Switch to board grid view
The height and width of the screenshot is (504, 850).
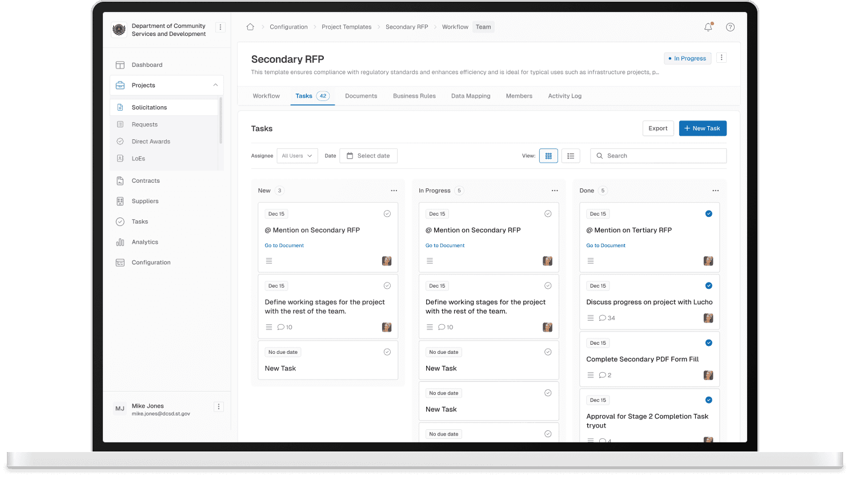[548, 156]
